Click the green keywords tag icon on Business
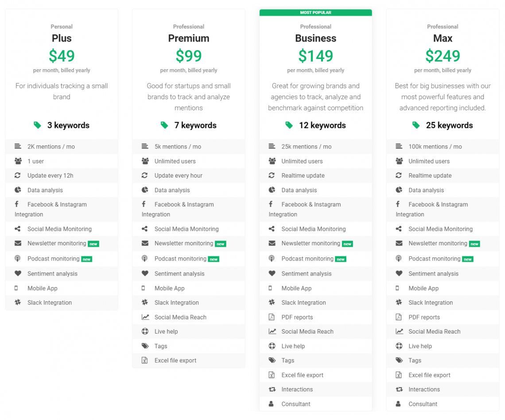505x420 pixels. click(x=288, y=125)
